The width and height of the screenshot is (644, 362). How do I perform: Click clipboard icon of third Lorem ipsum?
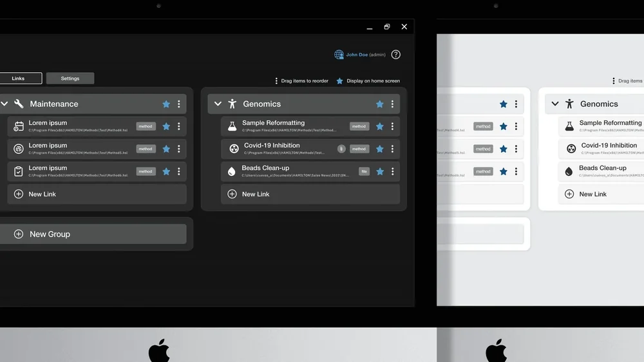[x=19, y=171]
